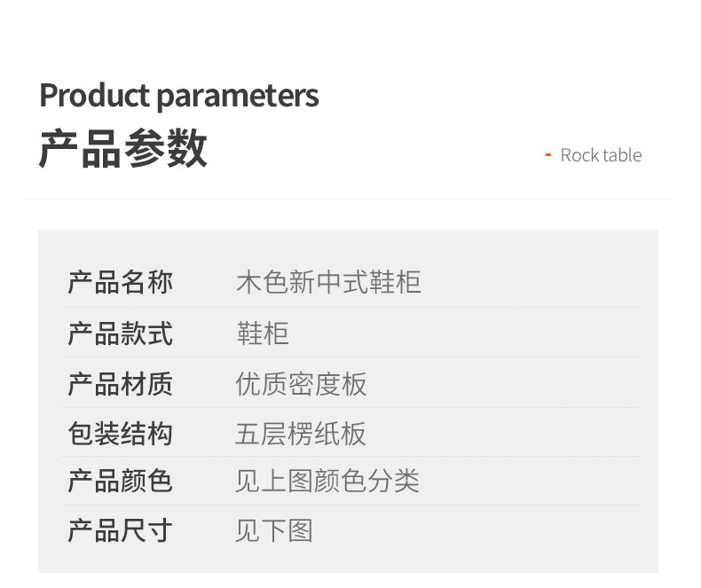Click the 见下图 size value

click(x=274, y=530)
